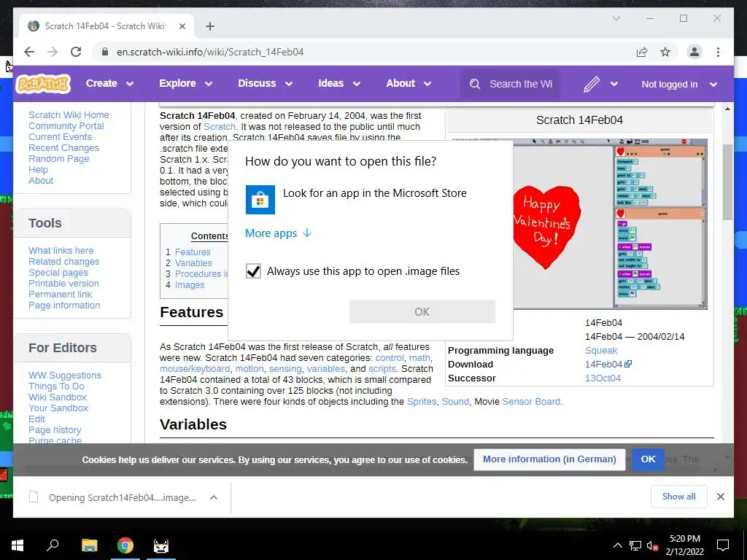Open dropdown arrow next to edit pencil
747x560 pixels.
point(614,85)
